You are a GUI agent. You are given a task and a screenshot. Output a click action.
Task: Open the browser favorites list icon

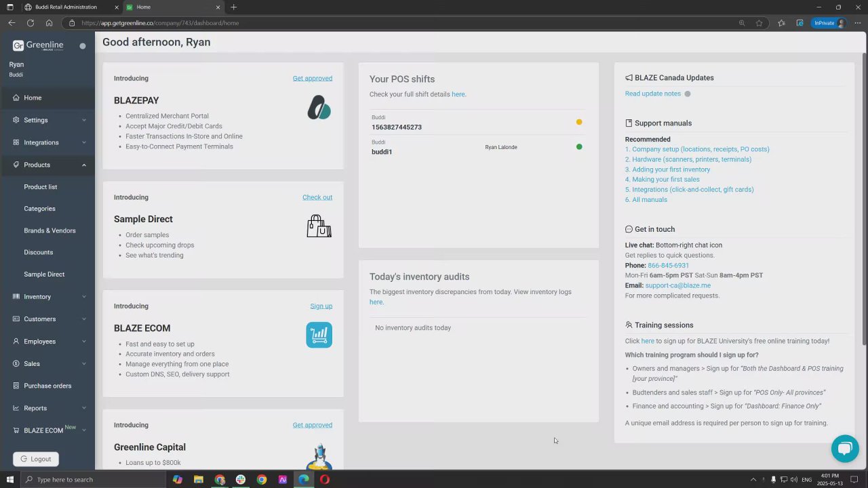click(x=781, y=23)
